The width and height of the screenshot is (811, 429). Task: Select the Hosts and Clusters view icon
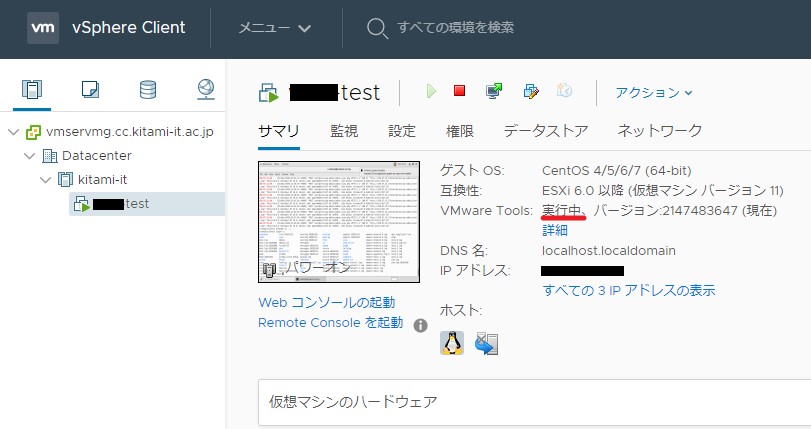tap(32, 90)
